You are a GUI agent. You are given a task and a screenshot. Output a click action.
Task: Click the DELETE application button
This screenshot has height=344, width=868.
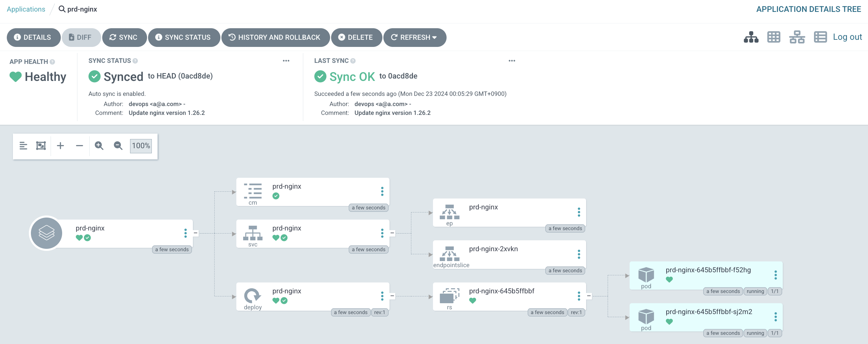[x=356, y=37]
